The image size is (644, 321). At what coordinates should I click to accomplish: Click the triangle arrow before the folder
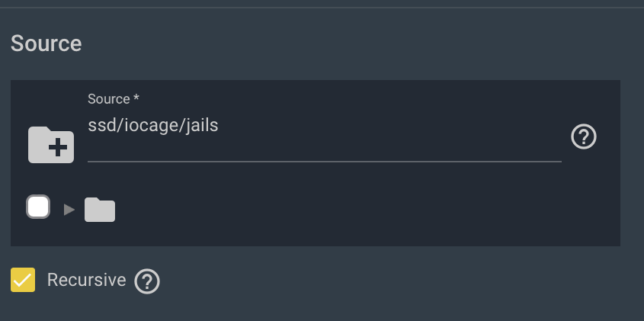pyautogui.click(x=69, y=210)
